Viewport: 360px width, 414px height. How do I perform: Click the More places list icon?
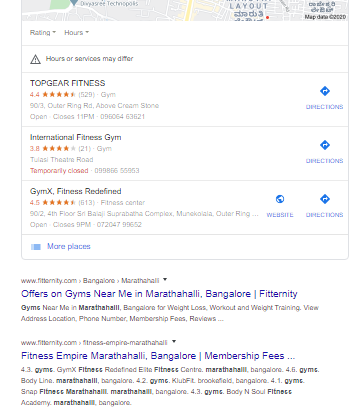pyautogui.click(x=36, y=247)
